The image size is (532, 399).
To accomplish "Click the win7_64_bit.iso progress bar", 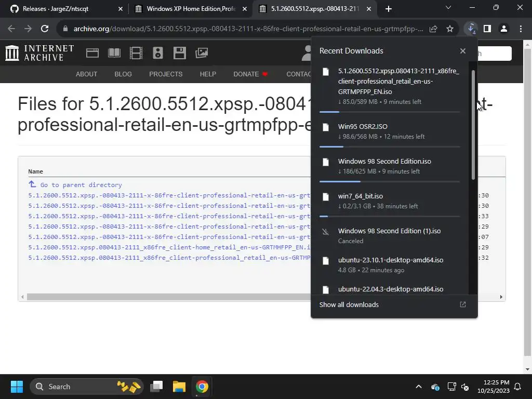I will pyautogui.click(x=390, y=216).
